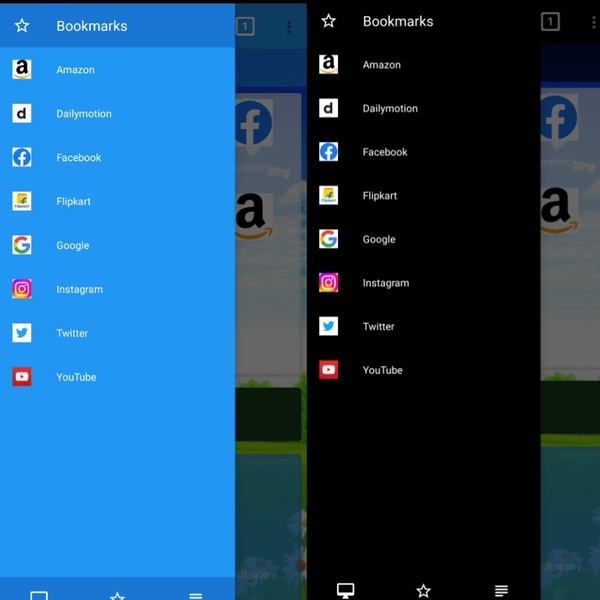The height and width of the screenshot is (600, 600).
Task: Switch to desktop mode in the dark bottom bar
Action: [345, 591]
